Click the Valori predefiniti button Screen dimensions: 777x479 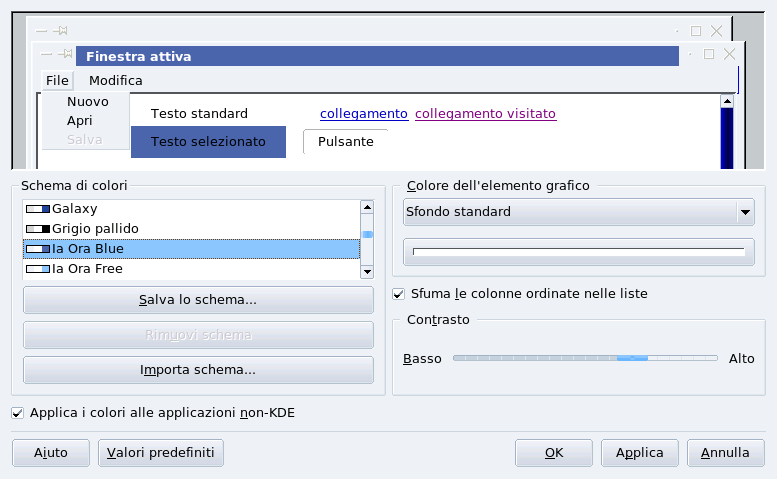161,452
